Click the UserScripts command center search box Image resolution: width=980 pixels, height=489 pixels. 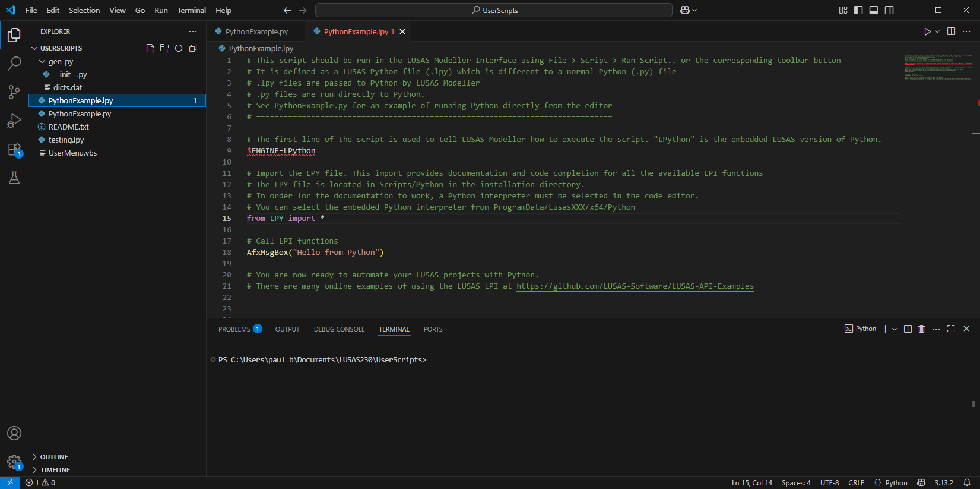click(494, 10)
